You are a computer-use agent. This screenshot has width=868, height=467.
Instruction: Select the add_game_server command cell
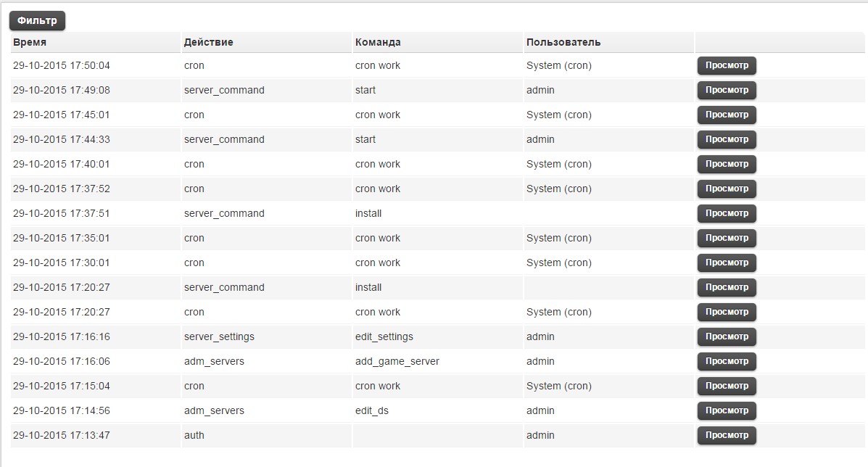[397, 361]
